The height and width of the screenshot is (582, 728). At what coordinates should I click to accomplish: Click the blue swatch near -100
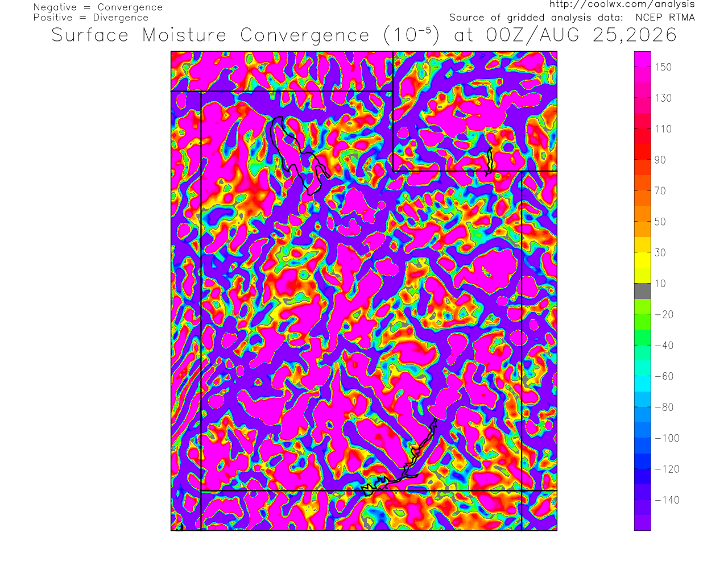643,438
